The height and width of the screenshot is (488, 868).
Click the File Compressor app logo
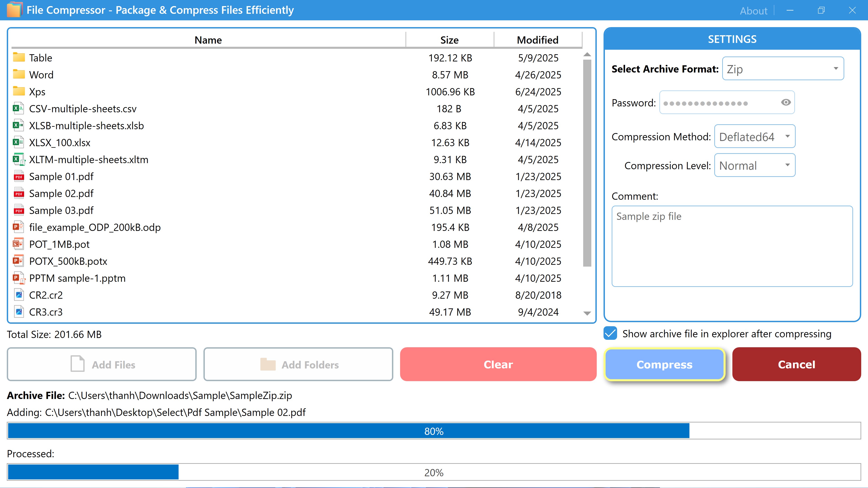pos(14,10)
